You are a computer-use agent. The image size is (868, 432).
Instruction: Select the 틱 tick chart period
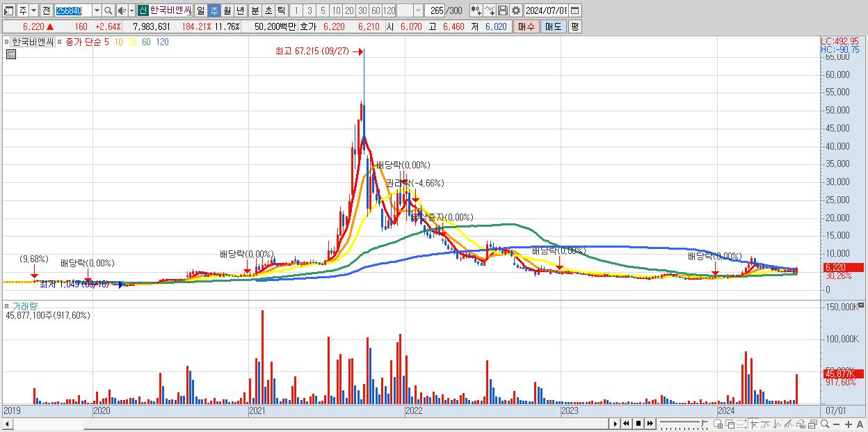coord(281,10)
